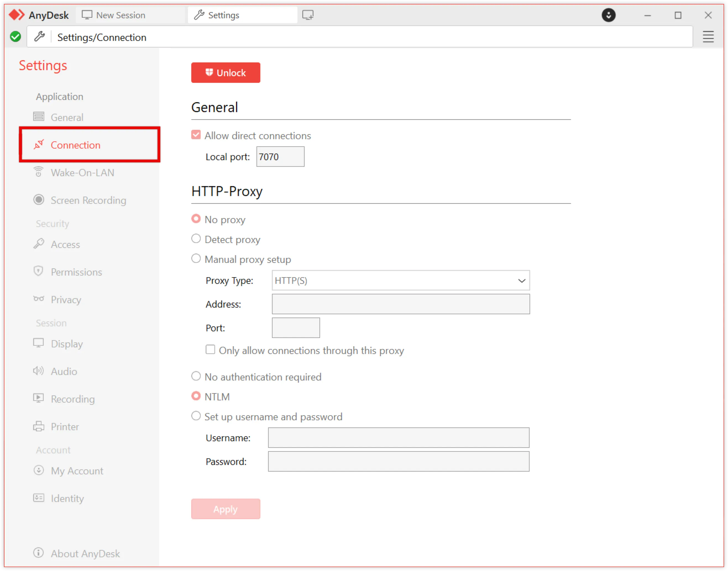Click the new tab monitor-plus icon
The image size is (728, 571).
click(308, 15)
